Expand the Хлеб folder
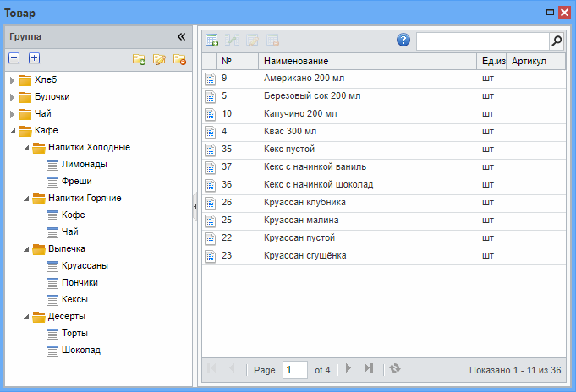 pyautogui.click(x=12, y=80)
